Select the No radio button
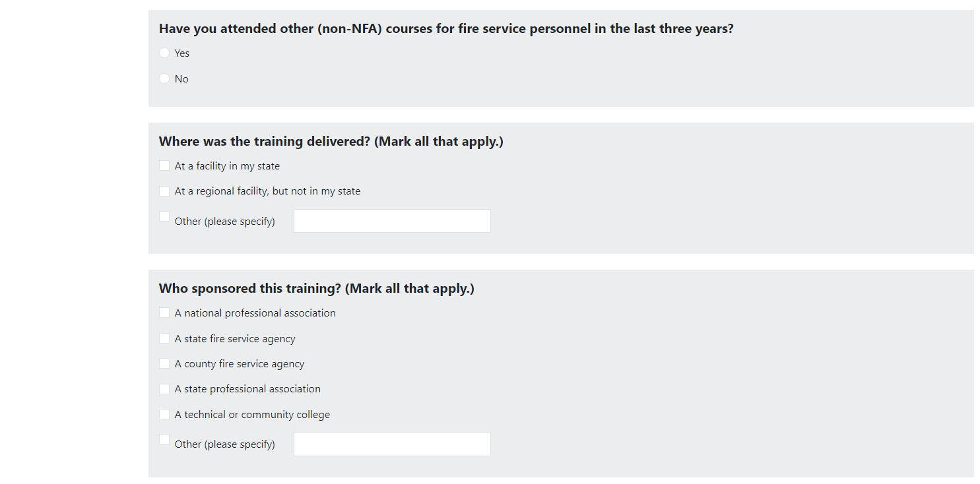980x484 pixels. coord(164,78)
